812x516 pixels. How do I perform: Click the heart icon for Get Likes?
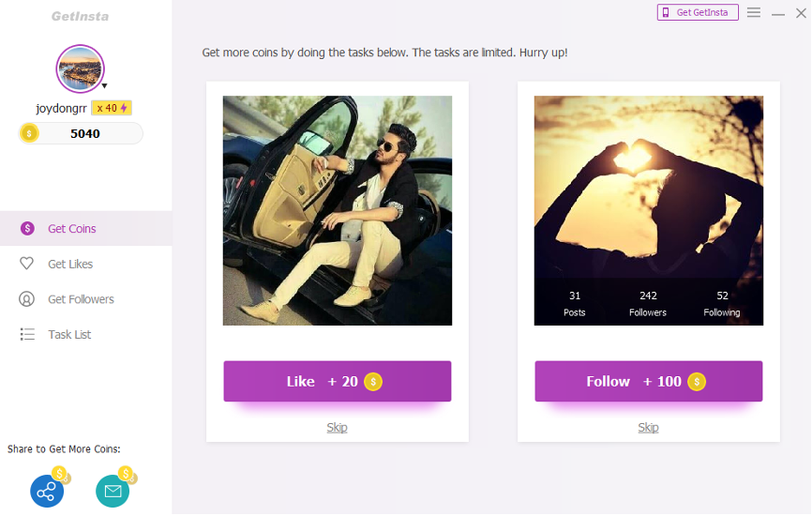(26, 264)
